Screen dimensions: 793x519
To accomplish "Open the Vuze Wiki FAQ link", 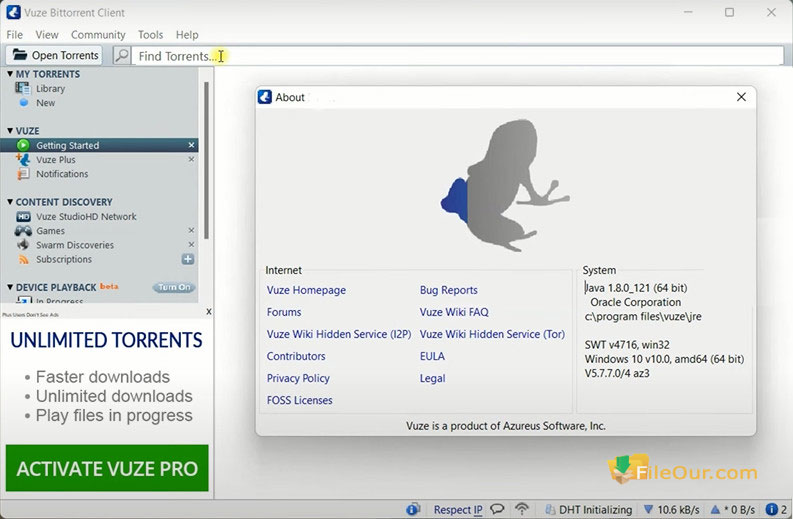I will (454, 312).
